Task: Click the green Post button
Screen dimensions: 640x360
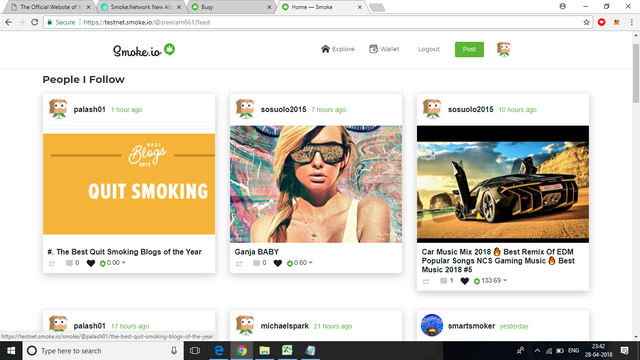Action: tap(469, 49)
